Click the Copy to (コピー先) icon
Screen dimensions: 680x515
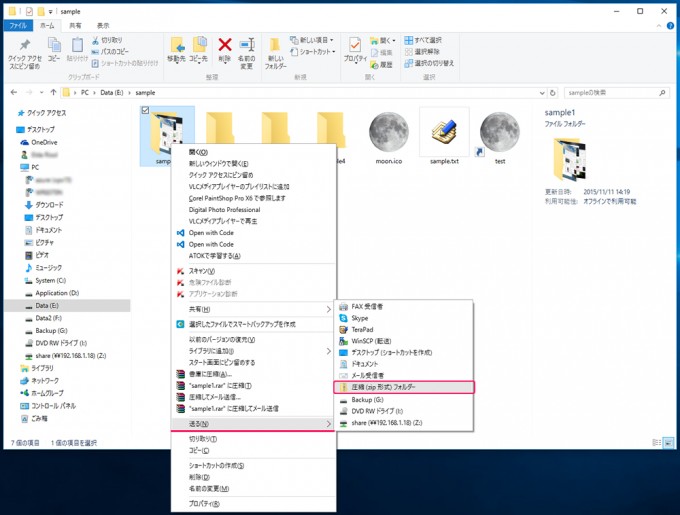click(x=199, y=45)
